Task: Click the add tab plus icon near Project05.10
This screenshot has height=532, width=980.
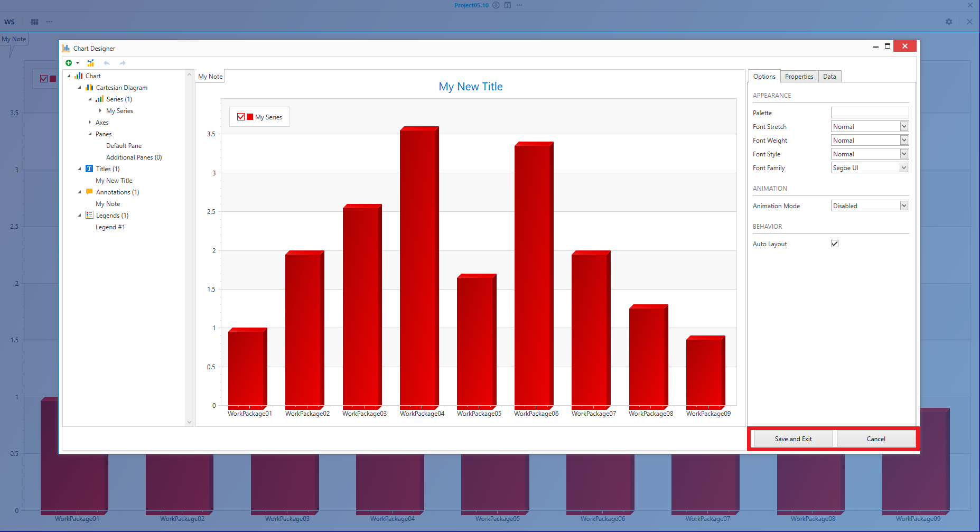Action: [496, 5]
